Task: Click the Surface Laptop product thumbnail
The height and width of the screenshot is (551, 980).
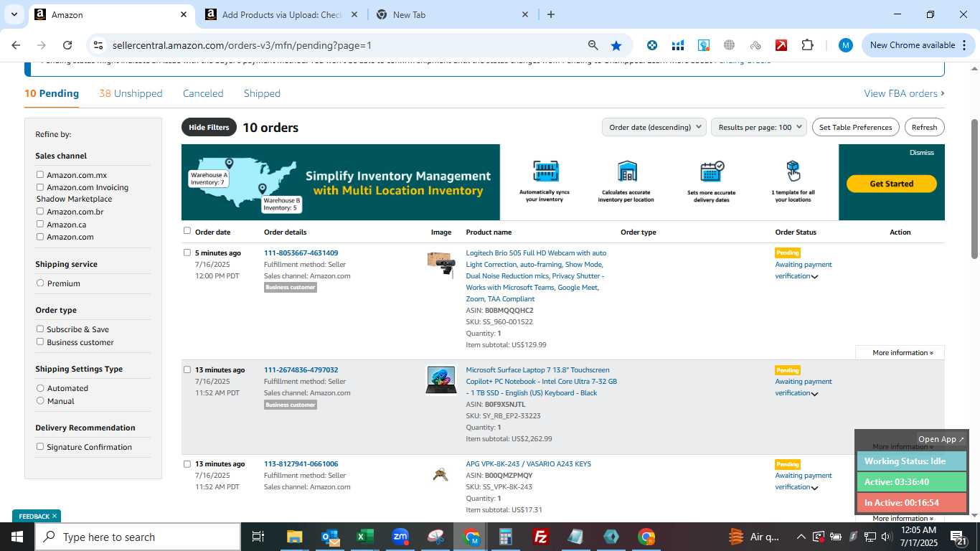Action: click(x=440, y=380)
